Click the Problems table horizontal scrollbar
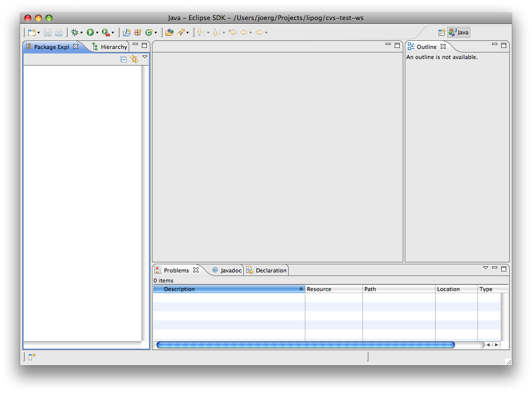This screenshot has width=532, height=393. point(305,345)
